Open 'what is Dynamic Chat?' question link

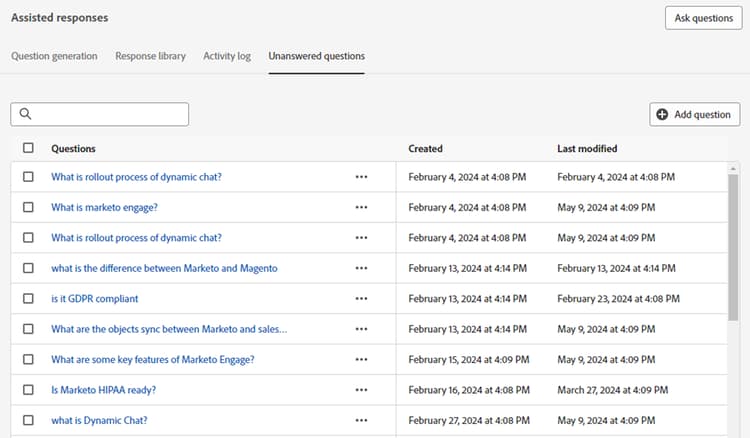[x=99, y=421]
